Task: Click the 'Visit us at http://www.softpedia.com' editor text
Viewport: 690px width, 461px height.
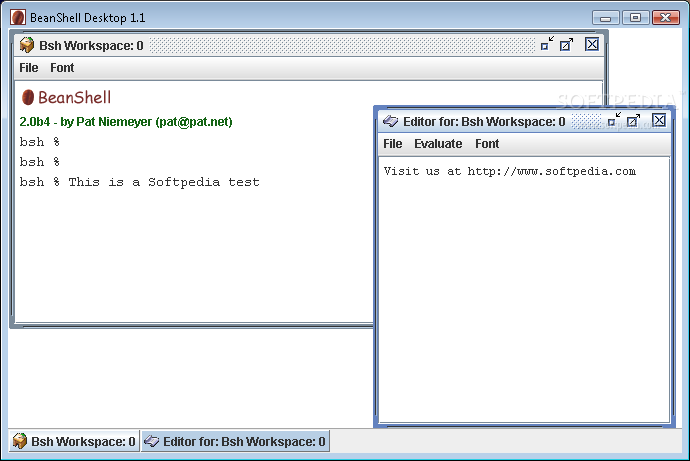Action: 510,171
